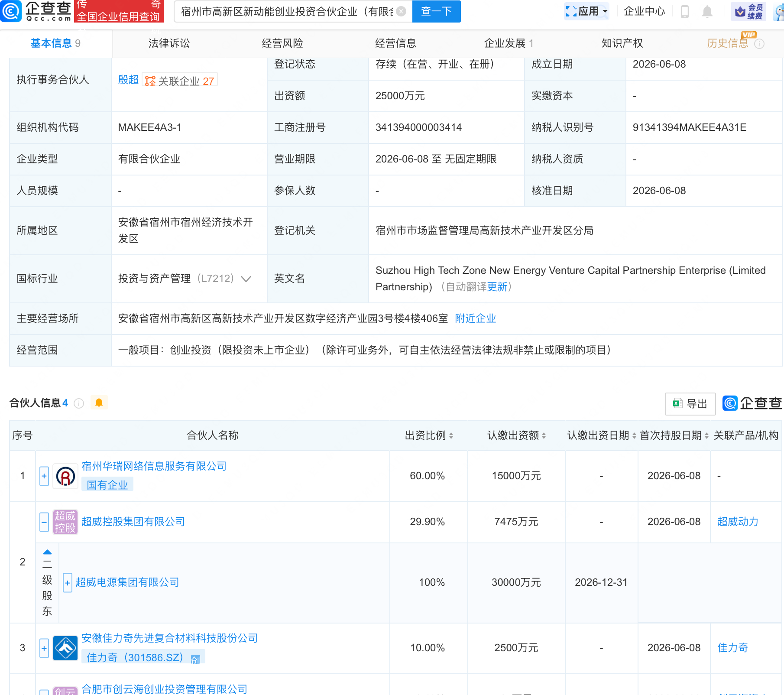Click 91341394MAKEE4A31E taxpayer ID
The height and width of the screenshot is (695, 784).
point(690,127)
